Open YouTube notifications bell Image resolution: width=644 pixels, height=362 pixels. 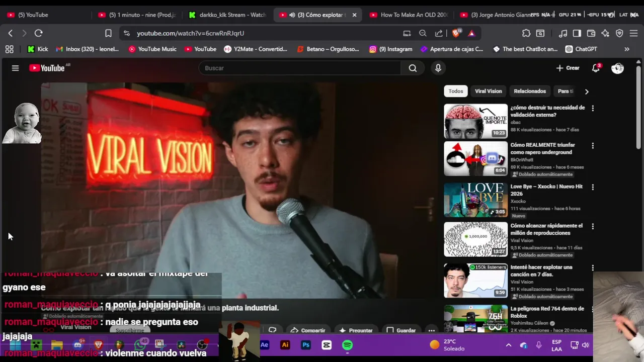[x=596, y=68]
